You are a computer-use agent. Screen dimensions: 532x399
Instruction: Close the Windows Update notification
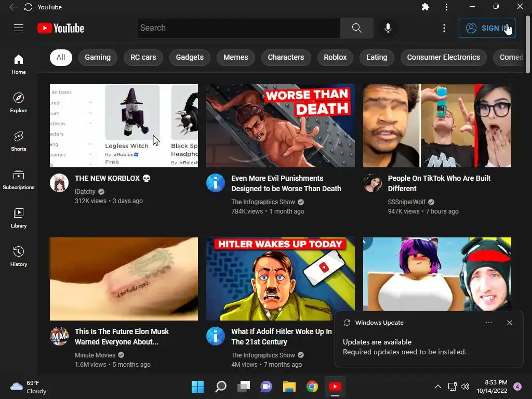click(509, 323)
